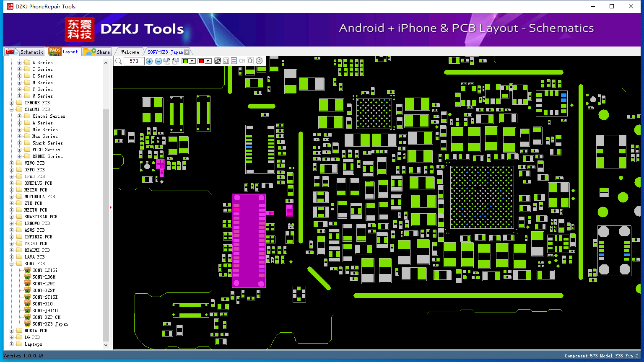Switch to the Share tab

(96, 52)
